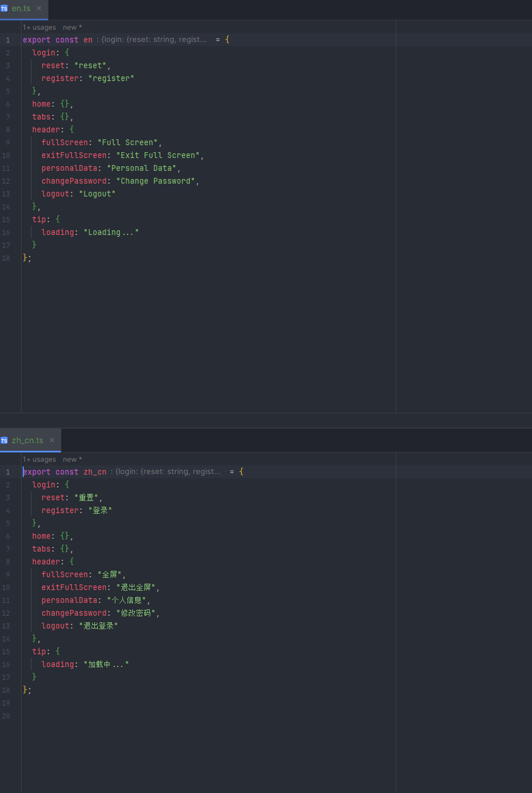Click the "登录" string in zh_cn.ts
The width and height of the screenshot is (532, 793).
(x=100, y=510)
